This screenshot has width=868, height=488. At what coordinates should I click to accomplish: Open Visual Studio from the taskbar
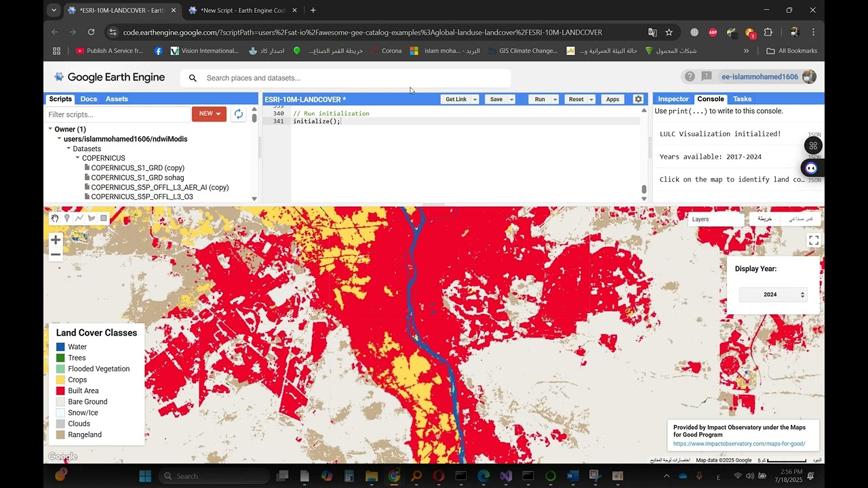point(506,476)
